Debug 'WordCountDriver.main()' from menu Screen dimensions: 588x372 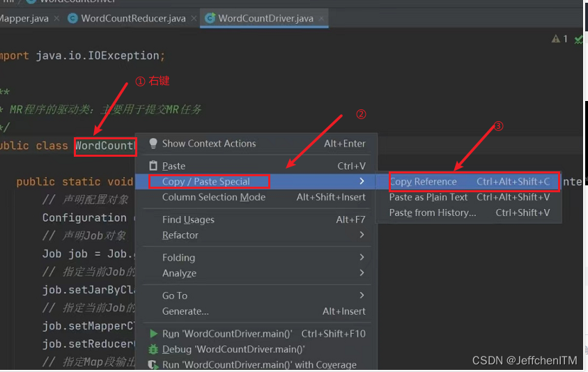[x=256, y=349]
